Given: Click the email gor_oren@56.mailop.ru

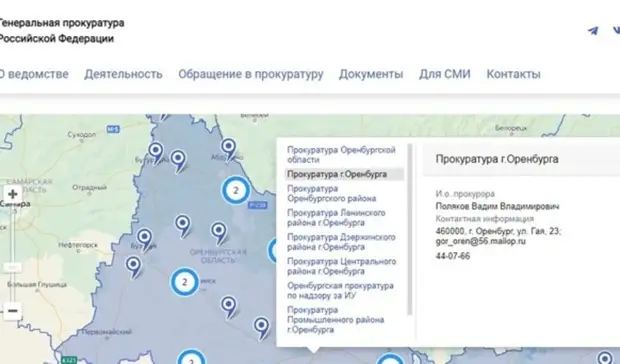Looking at the screenshot, I should click(480, 241).
